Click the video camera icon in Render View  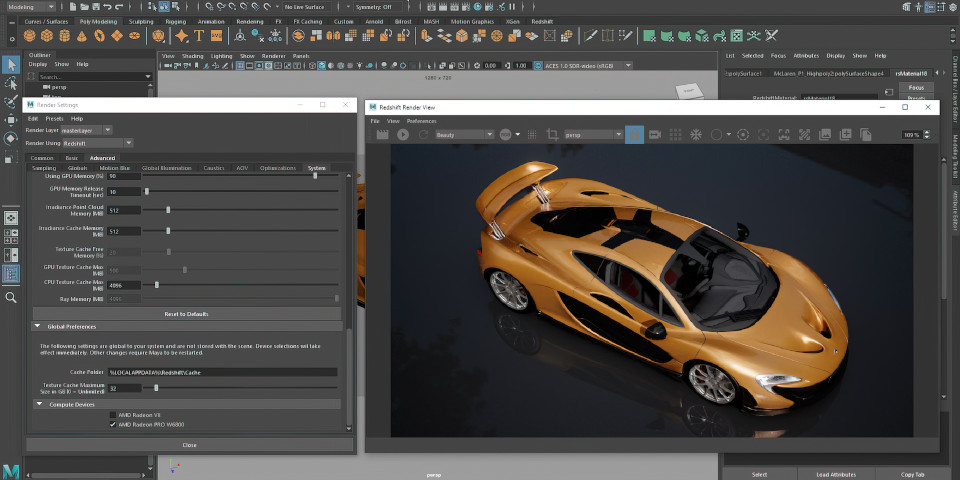point(655,134)
